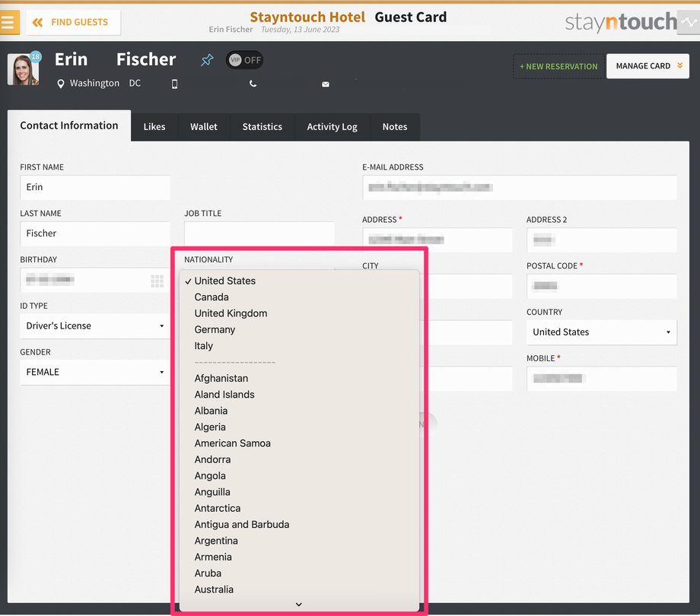Open the MANAGE CARD dropdown
Image resolution: width=700 pixels, height=616 pixels.
[x=647, y=66]
